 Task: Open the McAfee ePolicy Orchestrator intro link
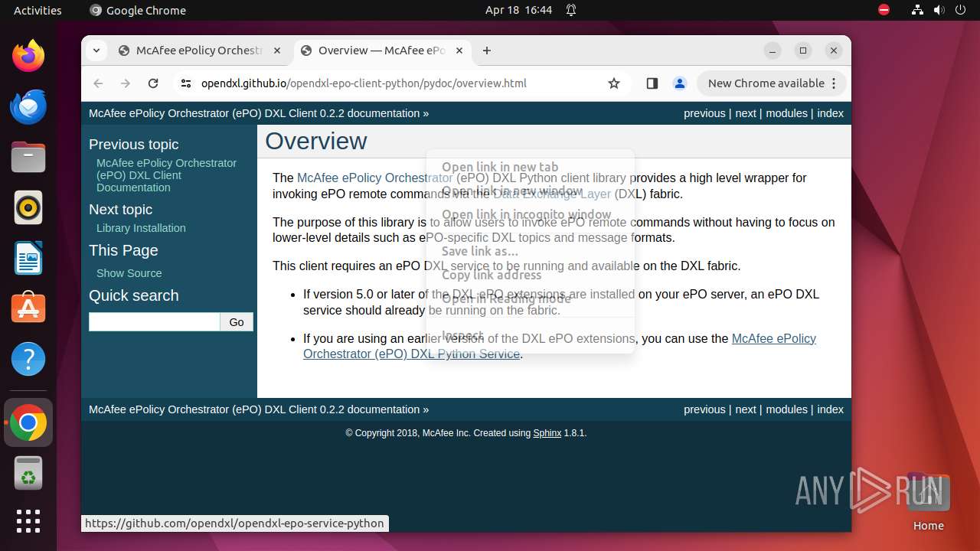coord(374,178)
